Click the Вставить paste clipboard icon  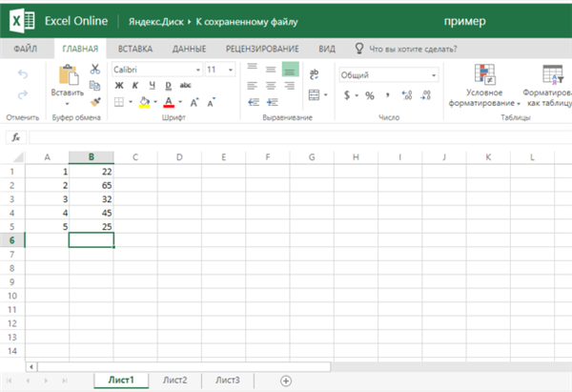click(x=69, y=75)
